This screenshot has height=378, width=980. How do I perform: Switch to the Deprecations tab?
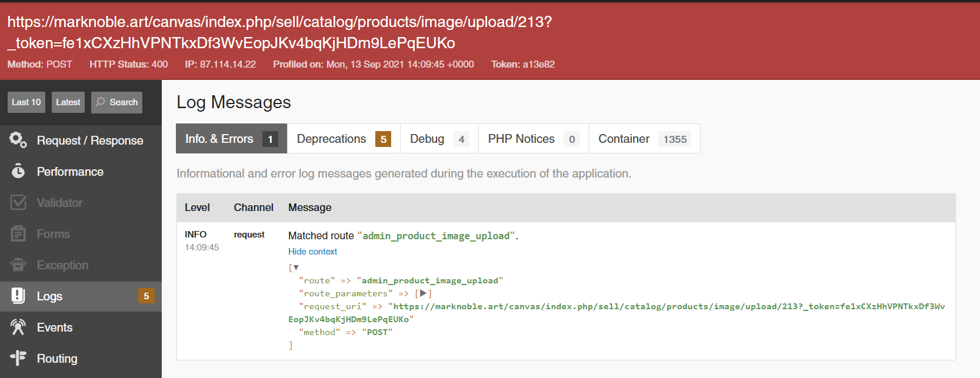[344, 139]
